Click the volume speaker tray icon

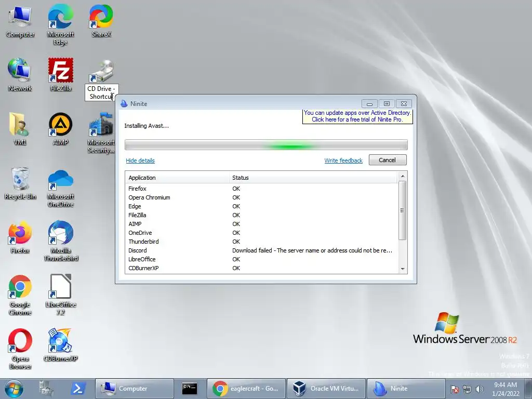tap(479, 389)
